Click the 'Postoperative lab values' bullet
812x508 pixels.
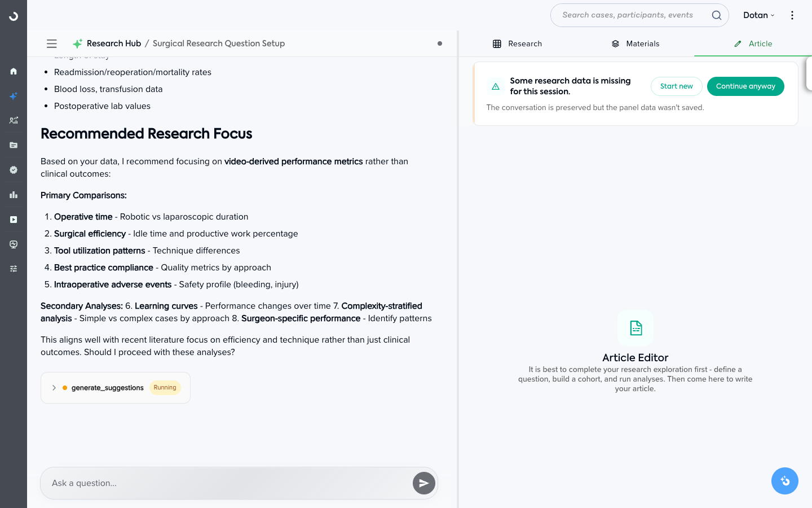(x=102, y=106)
